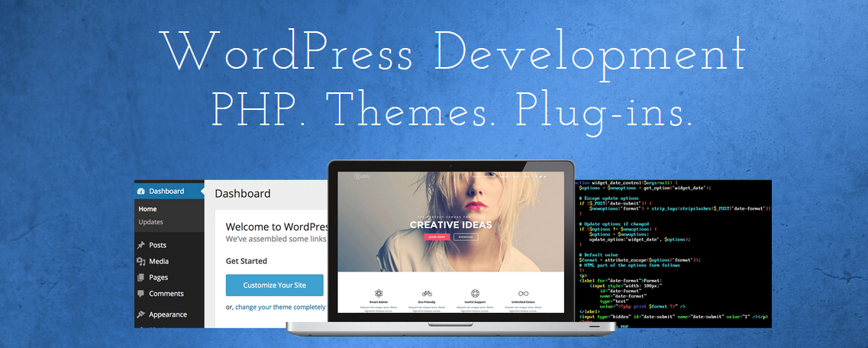Click the Dashboard page heading
Viewport: 868px width, 348px height.
point(243,194)
